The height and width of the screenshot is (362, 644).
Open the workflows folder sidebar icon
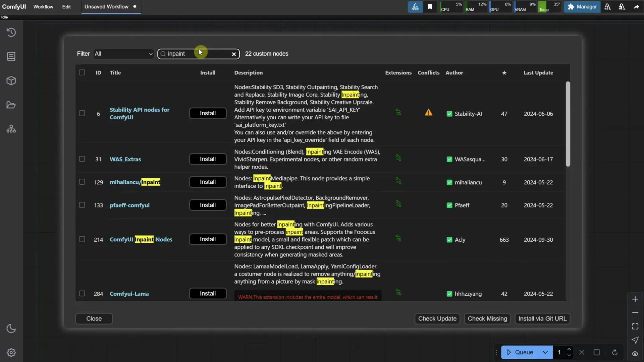coord(11,105)
